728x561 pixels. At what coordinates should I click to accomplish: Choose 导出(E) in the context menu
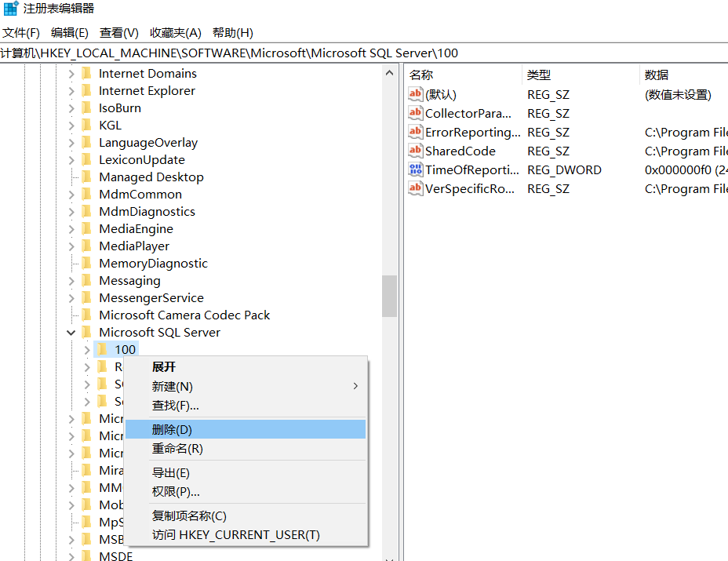(x=246, y=473)
